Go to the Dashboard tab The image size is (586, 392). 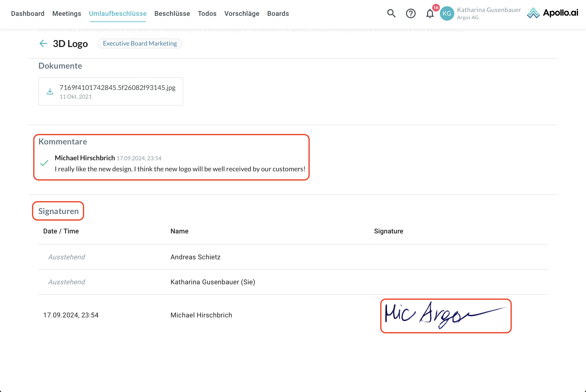pos(28,13)
